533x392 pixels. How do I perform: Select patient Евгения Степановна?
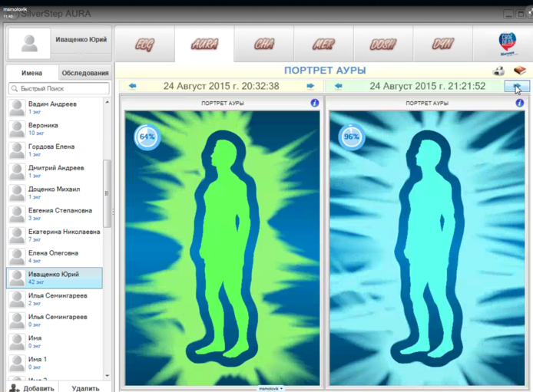tap(55, 214)
